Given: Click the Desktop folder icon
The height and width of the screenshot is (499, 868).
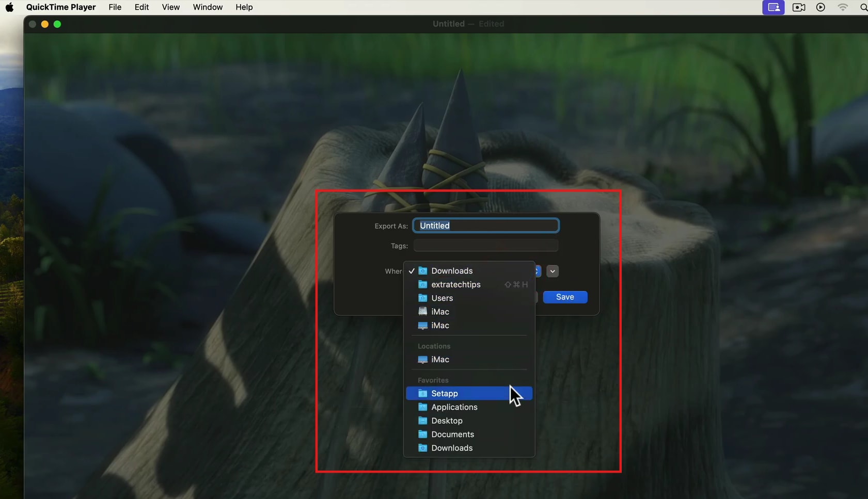Looking at the screenshot, I should coord(422,421).
